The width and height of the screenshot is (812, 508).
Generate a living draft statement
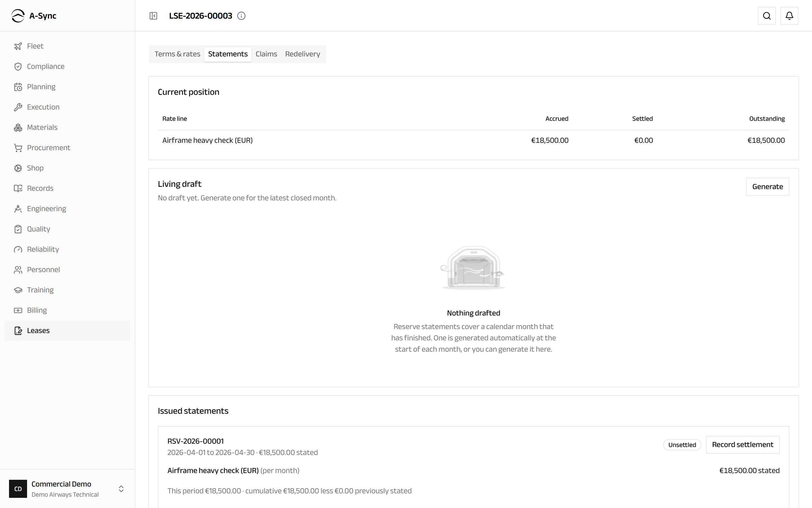point(767,187)
